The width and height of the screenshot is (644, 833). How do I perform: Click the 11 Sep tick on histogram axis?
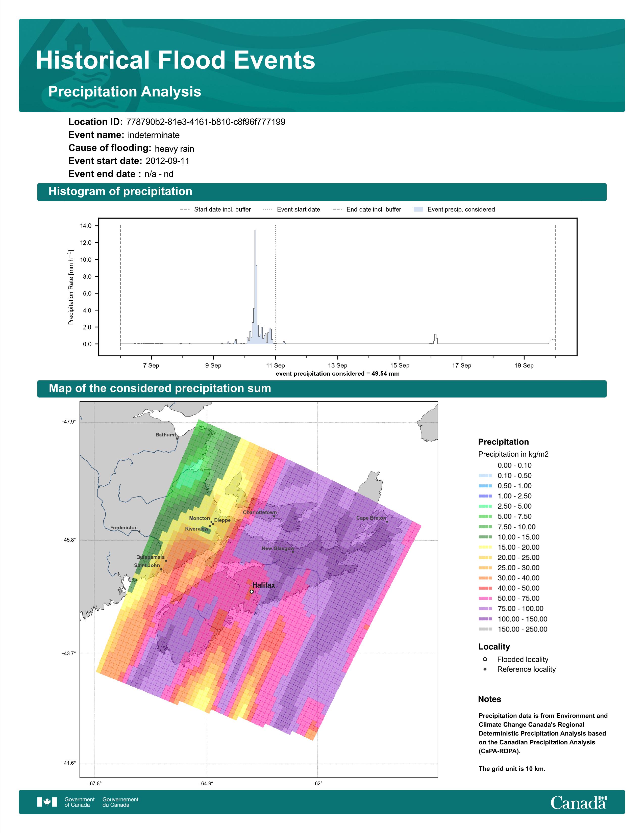276,366
